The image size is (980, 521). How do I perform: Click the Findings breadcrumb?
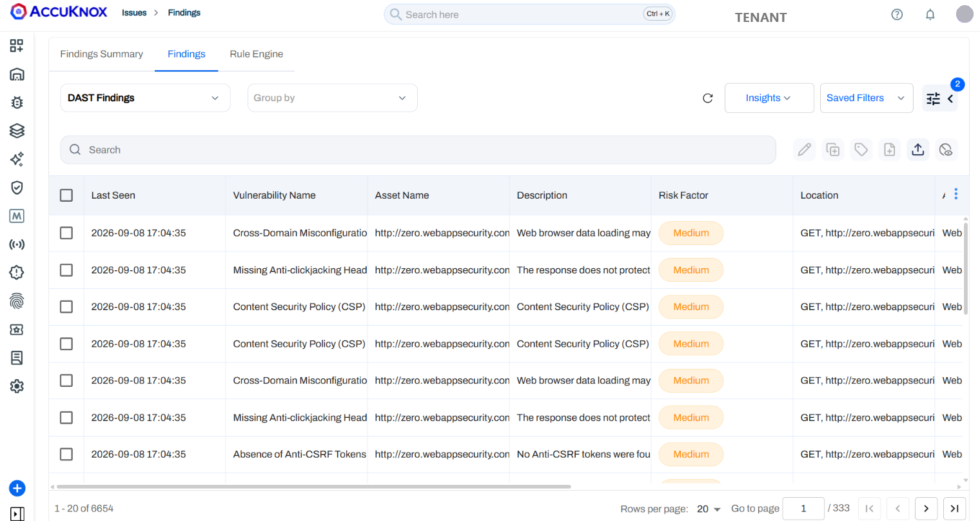[184, 13]
